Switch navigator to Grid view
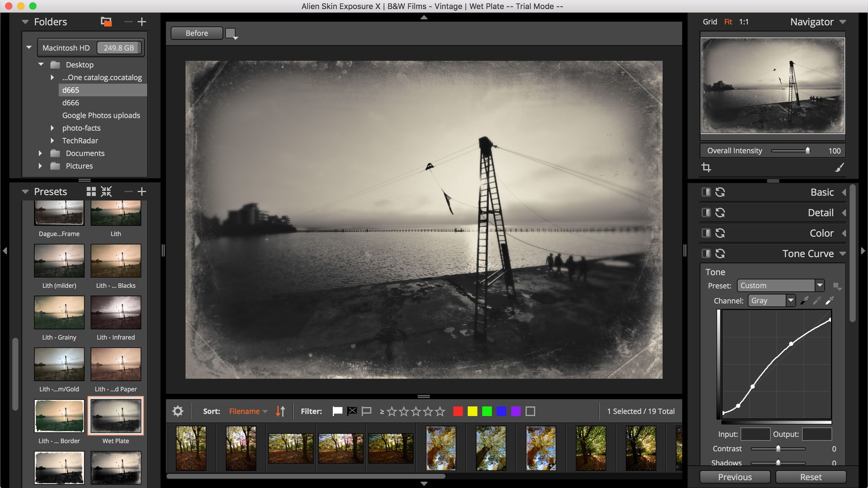This screenshot has height=488, width=868. tap(709, 22)
